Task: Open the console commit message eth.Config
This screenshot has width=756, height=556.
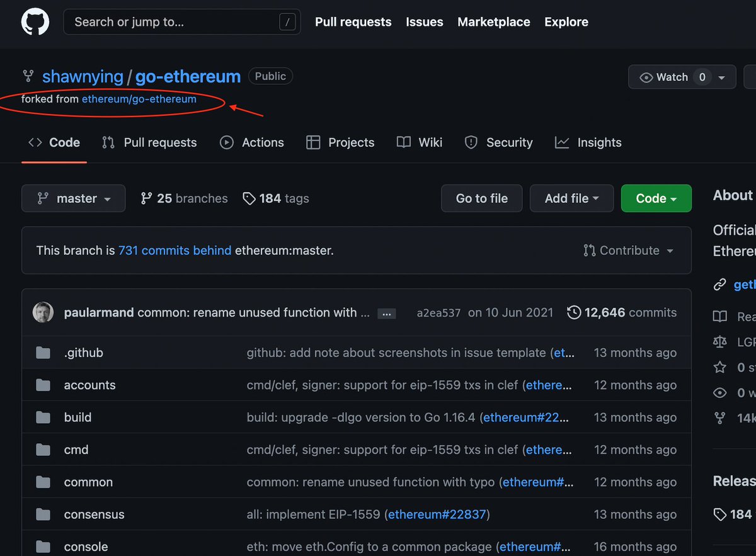Action: [x=369, y=547]
